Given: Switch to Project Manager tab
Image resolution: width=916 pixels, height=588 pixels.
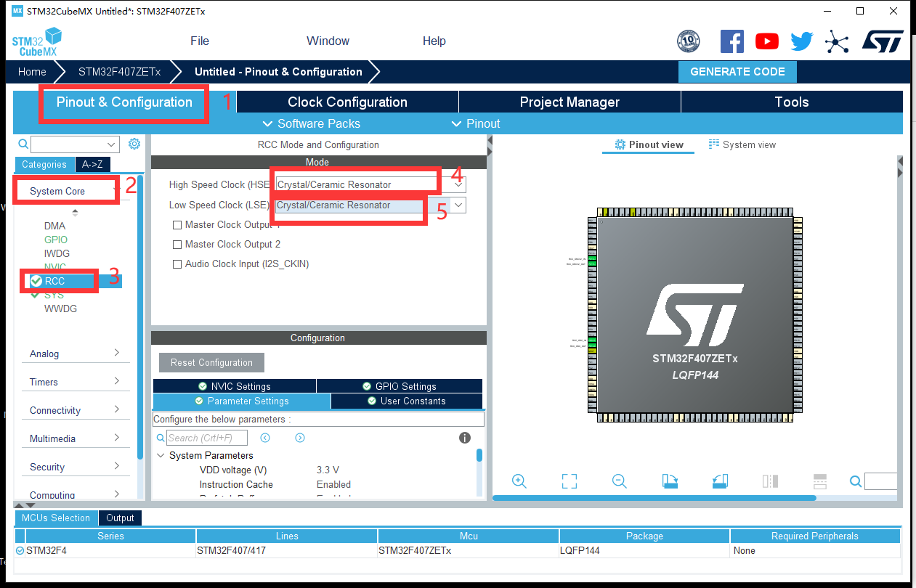Looking at the screenshot, I should (x=570, y=102).
